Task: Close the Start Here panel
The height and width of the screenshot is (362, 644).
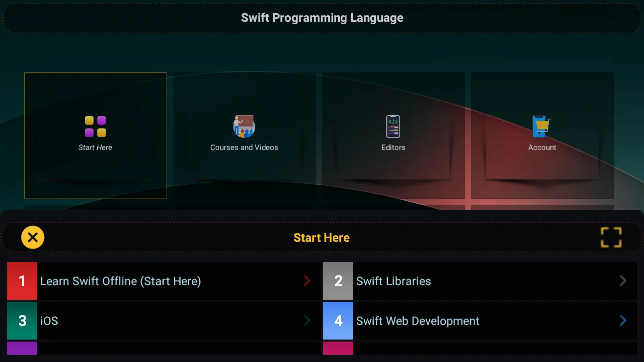Action: [33, 238]
